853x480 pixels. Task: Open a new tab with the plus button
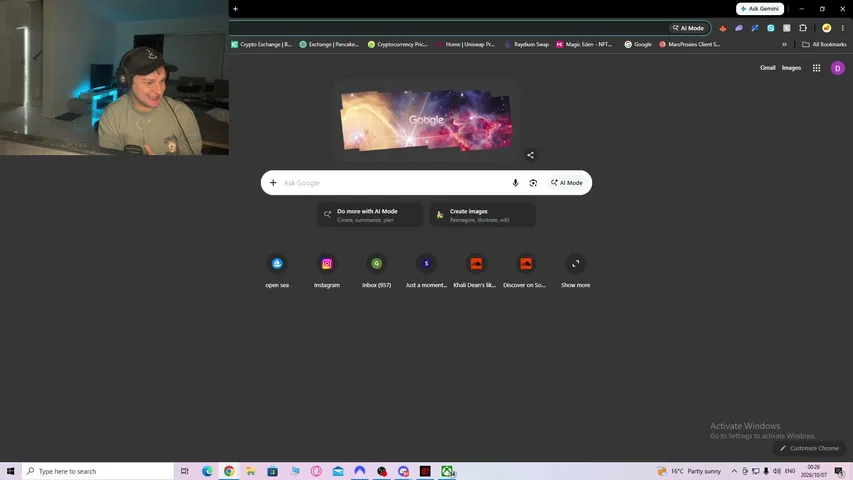tap(236, 9)
